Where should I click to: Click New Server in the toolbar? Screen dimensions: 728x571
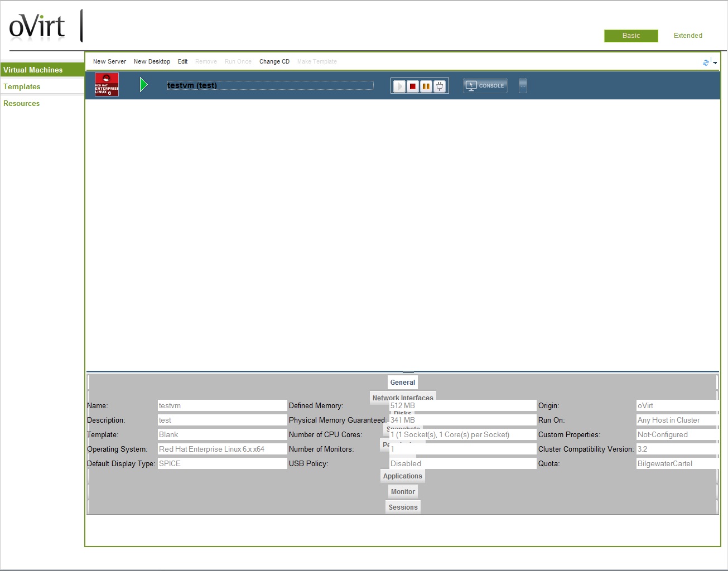[109, 61]
